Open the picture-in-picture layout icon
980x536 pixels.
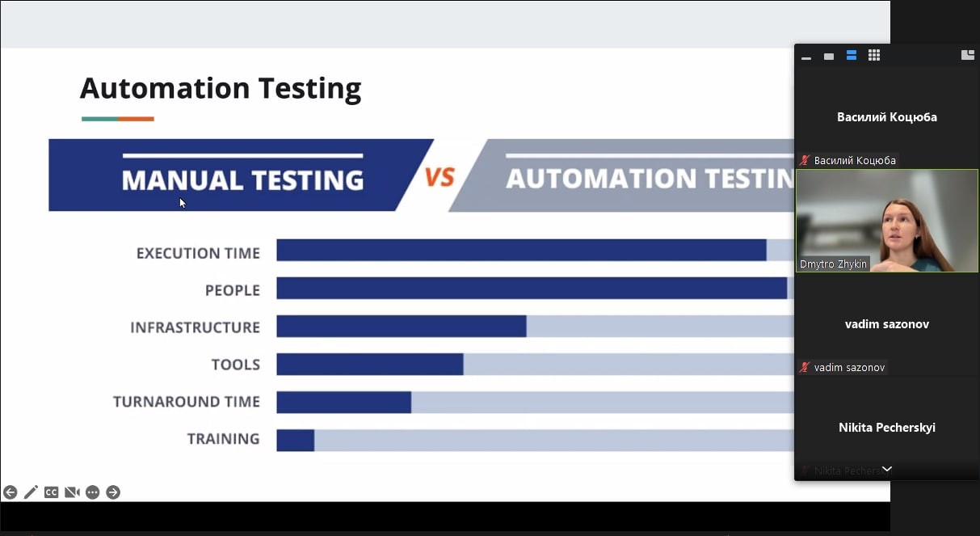pyautogui.click(x=967, y=55)
